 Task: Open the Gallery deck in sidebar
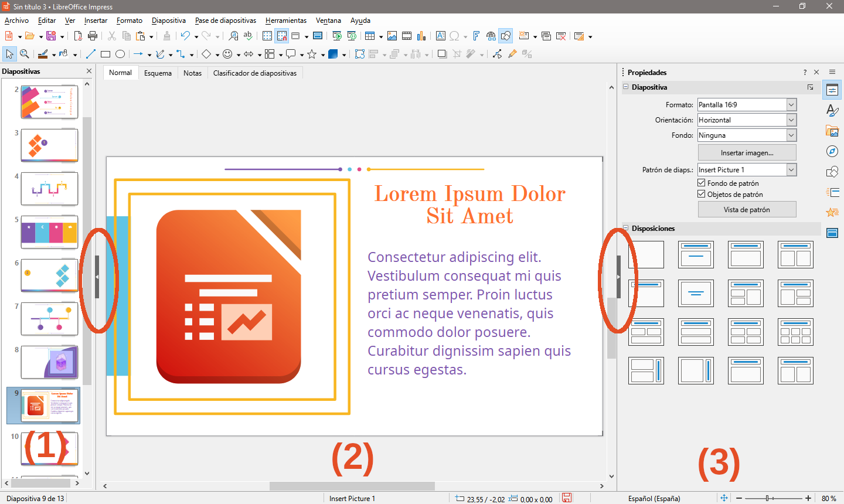click(x=832, y=131)
